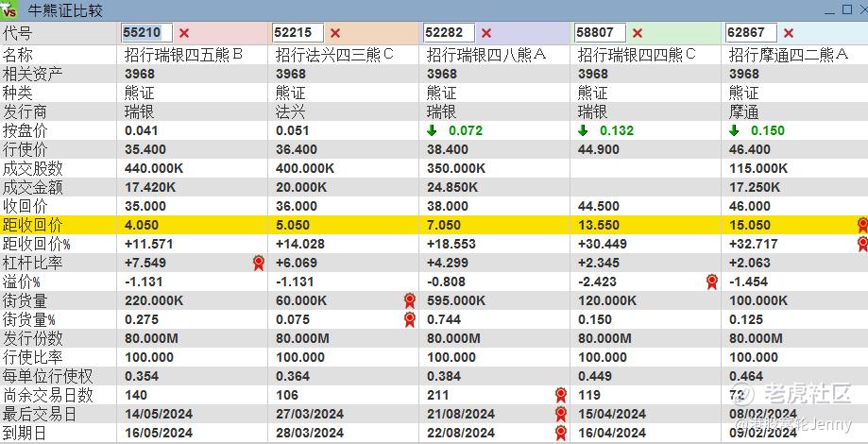Click the 每单位行使权 value 0.449
868x444 pixels.
point(595,376)
